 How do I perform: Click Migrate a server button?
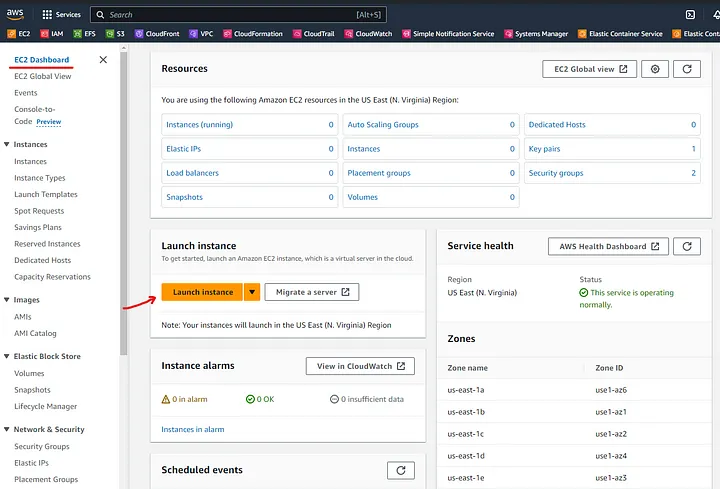tap(312, 292)
